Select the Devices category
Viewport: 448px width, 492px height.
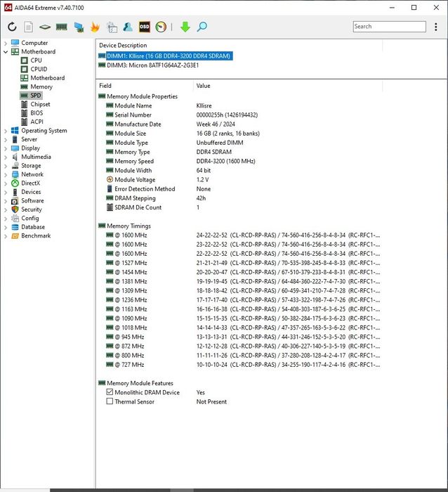(26, 192)
